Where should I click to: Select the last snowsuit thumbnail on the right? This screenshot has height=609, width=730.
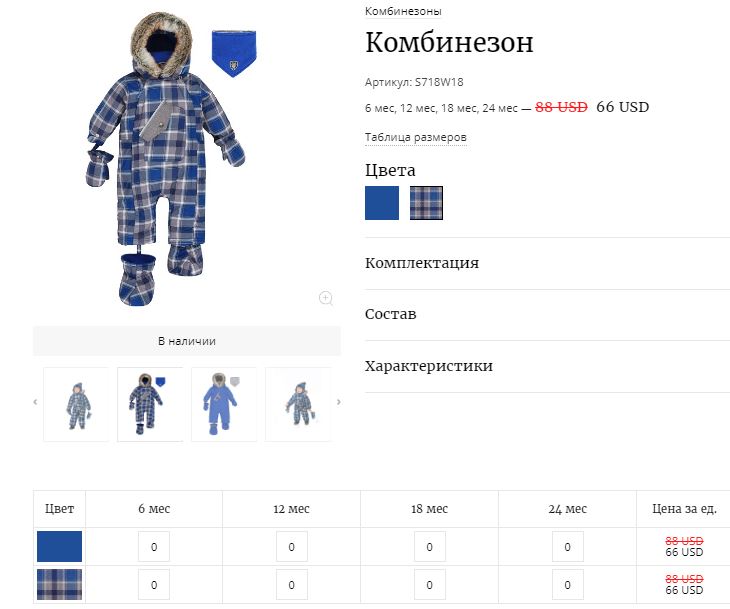click(x=298, y=404)
